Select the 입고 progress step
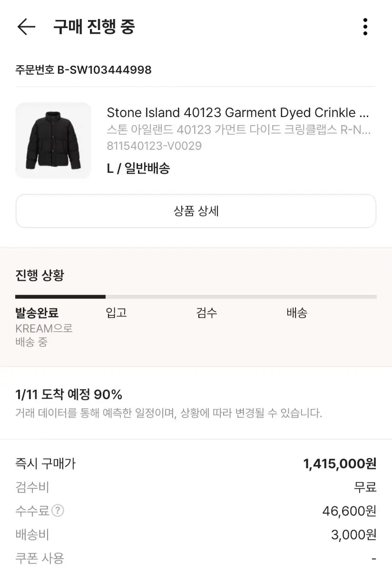 [x=117, y=313]
